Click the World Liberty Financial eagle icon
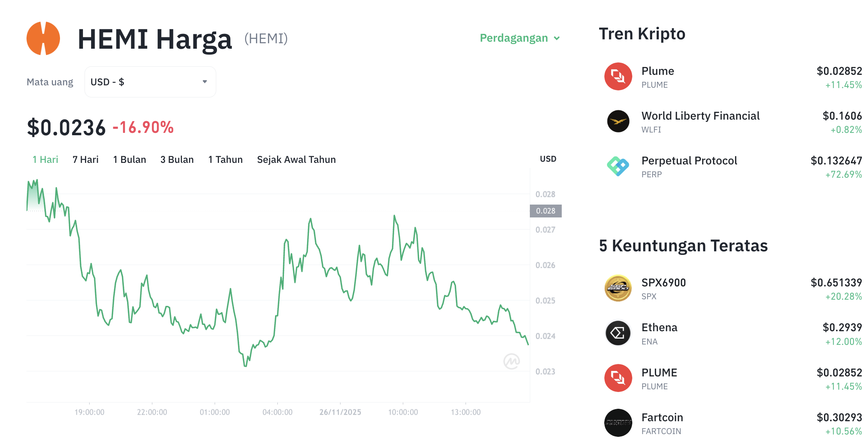 618,122
